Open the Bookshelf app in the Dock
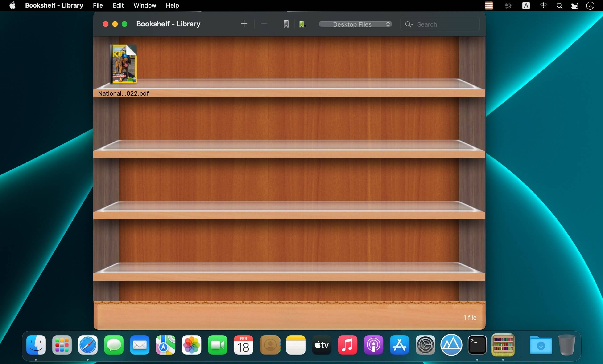The height and width of the screenshot is (364, 603). tap(503, 345)
